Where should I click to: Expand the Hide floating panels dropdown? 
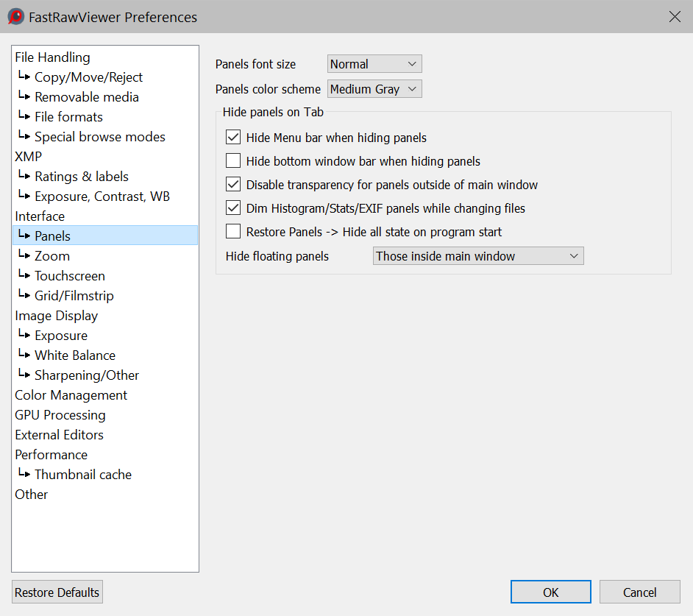coord(477,256)
